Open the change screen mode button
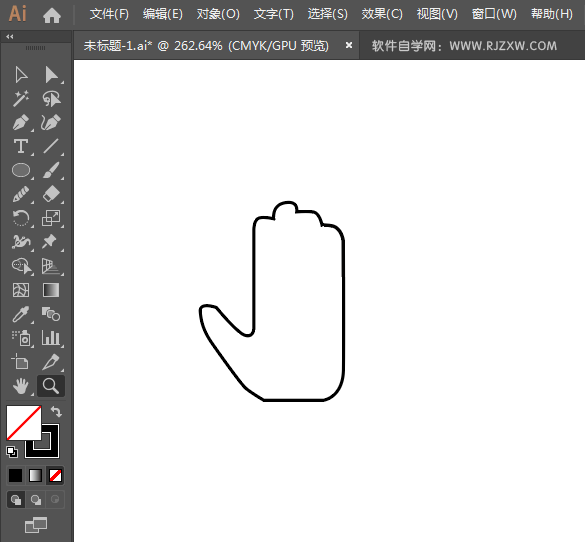 [36, 525]
